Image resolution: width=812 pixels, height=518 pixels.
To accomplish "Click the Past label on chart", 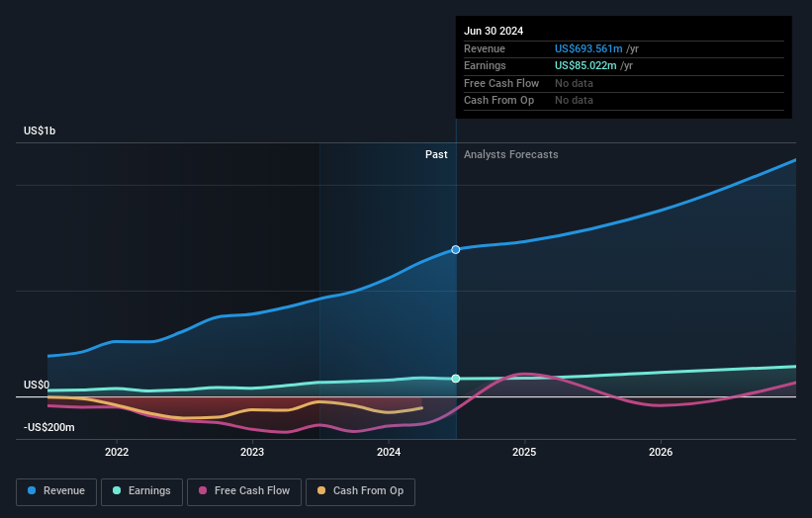I will [x=436, y=155].
